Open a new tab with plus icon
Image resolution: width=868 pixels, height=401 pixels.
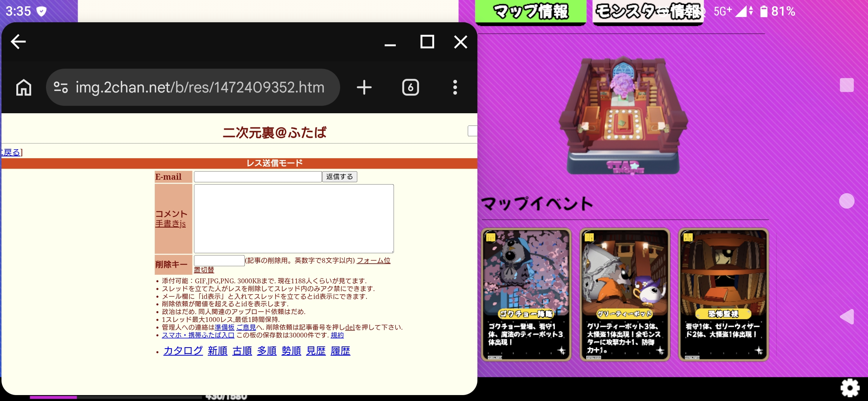click(x=364, y=88)
